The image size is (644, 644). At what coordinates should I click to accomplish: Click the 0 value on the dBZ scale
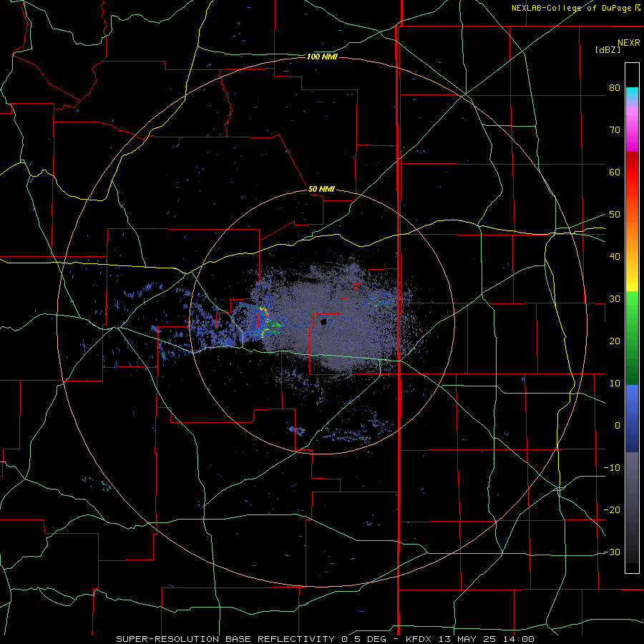[x=618, y=426]
